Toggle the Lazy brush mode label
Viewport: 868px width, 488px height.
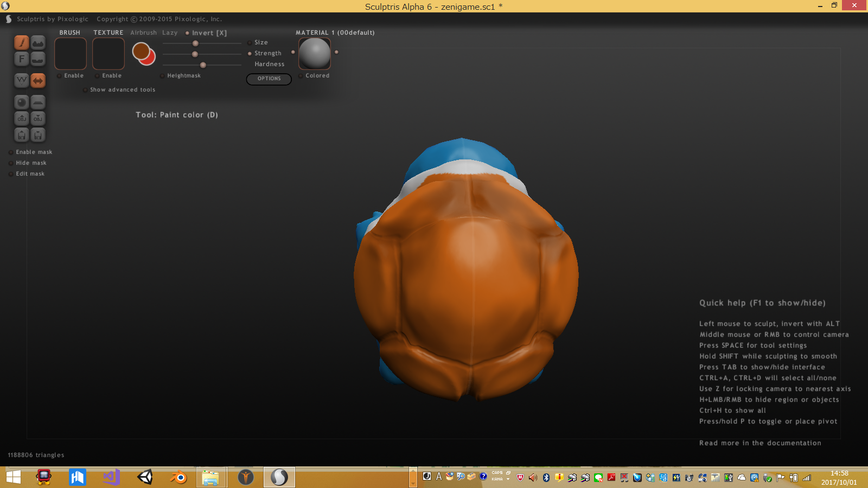click(170, 33)
